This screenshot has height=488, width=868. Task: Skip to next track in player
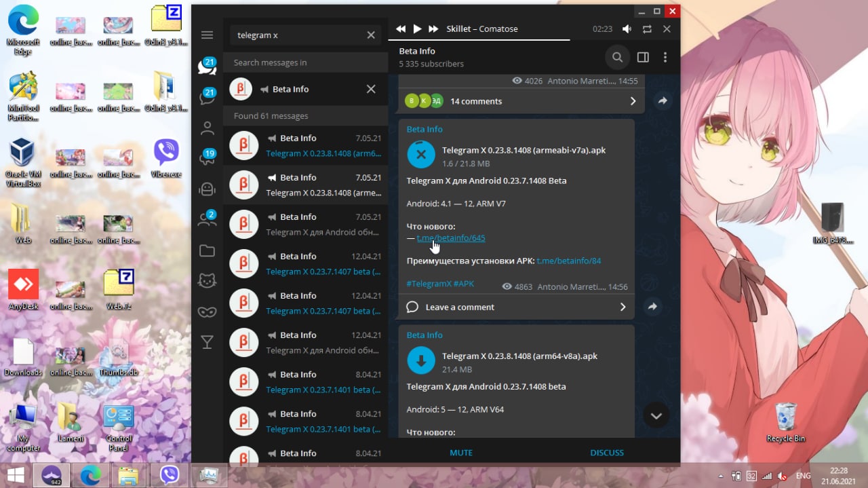click(434, 29)
